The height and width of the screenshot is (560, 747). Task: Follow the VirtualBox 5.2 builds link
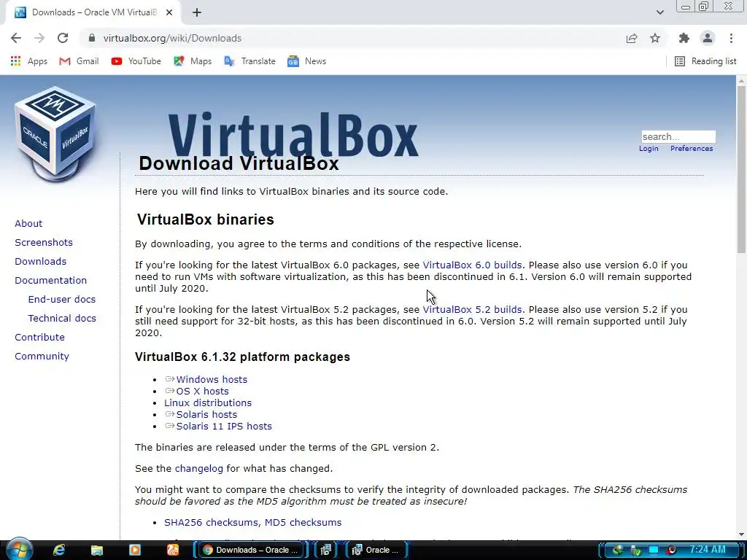click(472, 309)
